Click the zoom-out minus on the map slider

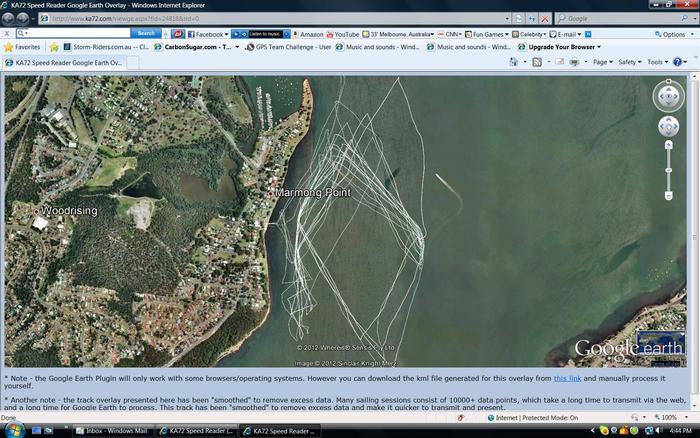tap(668, 197)
